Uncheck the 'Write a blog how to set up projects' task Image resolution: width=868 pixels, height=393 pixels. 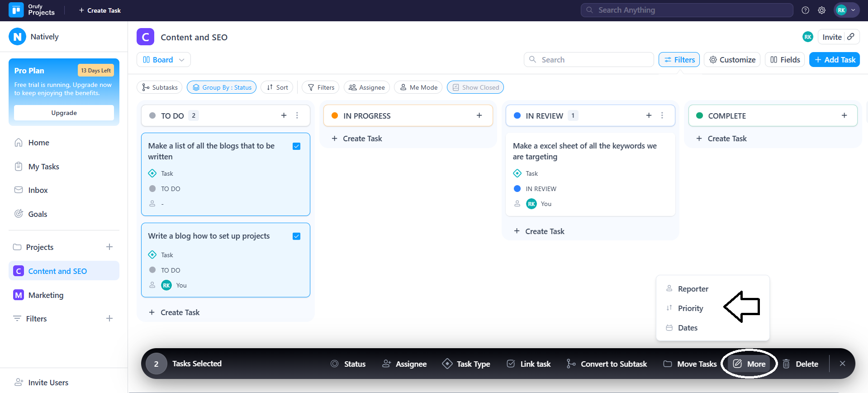click(x=297, y=236)
